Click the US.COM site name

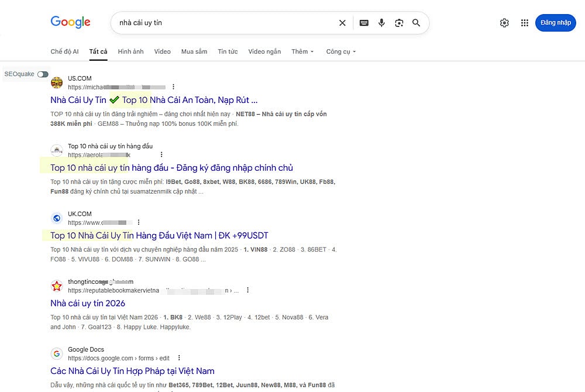80,78
